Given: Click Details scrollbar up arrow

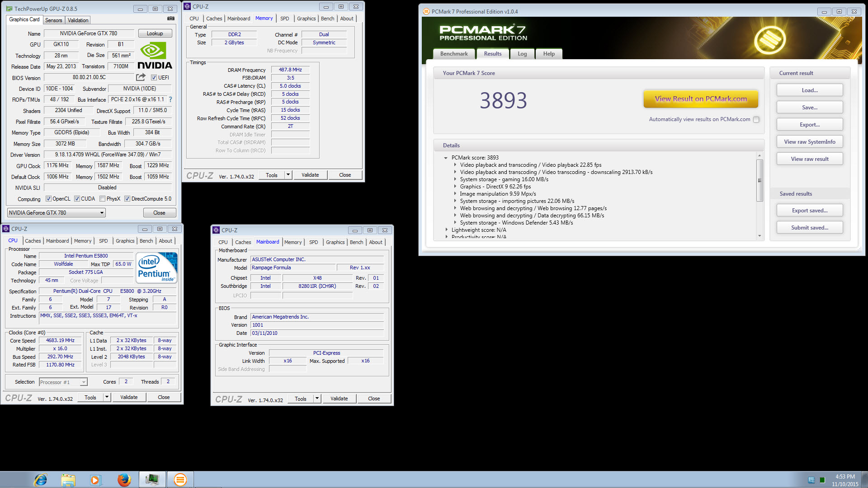Looking at the screenshot, I should [759, 155].
